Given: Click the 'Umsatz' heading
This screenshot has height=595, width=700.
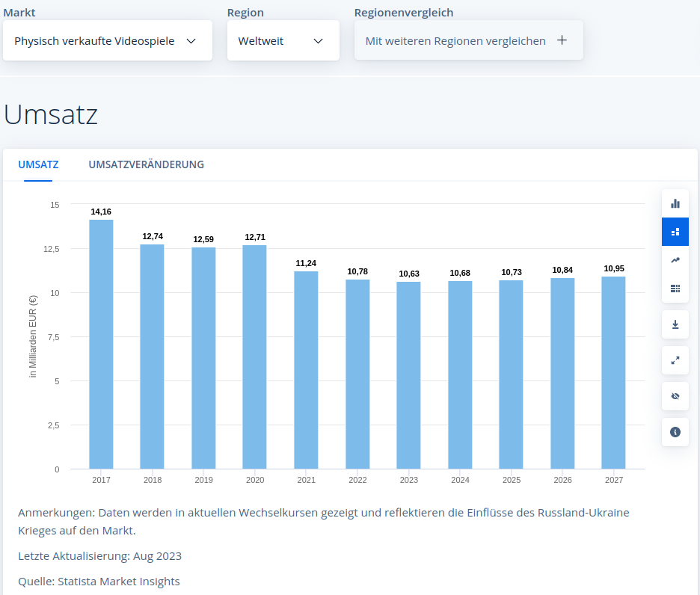Looking at the screenshot, I should pos(51,114).
